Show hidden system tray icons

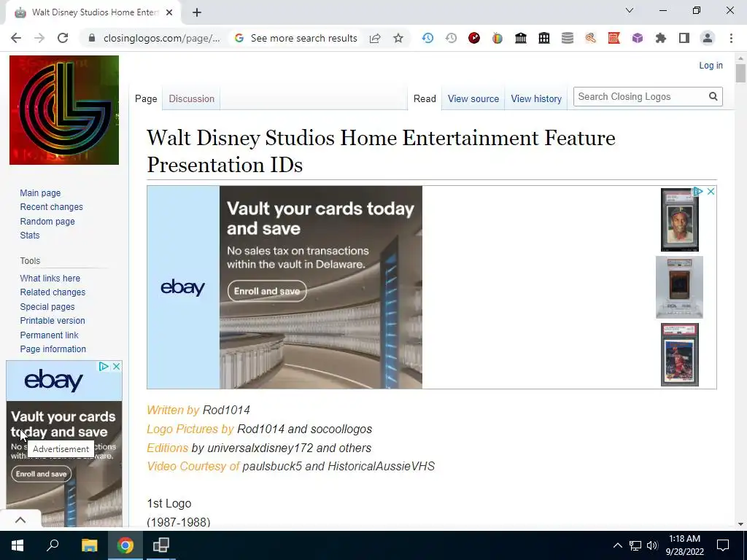617,545
